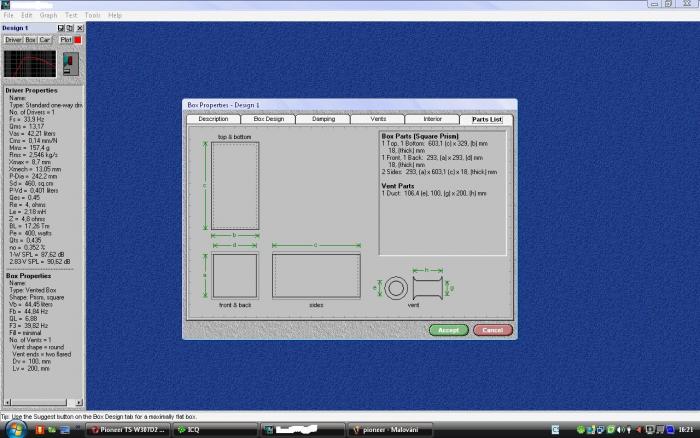Switch to the Vents tab
The height and width of the screenshot is (438, 700).
coord(378,119)
